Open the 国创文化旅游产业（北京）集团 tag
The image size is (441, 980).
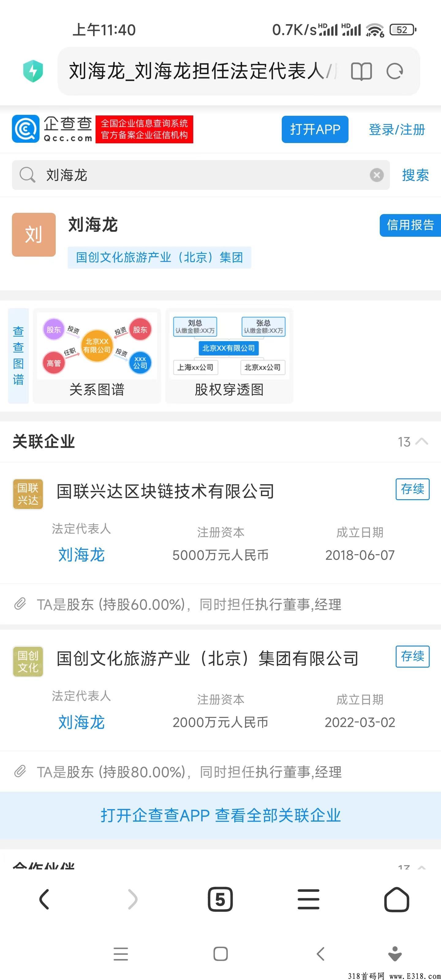coord(160,258)
